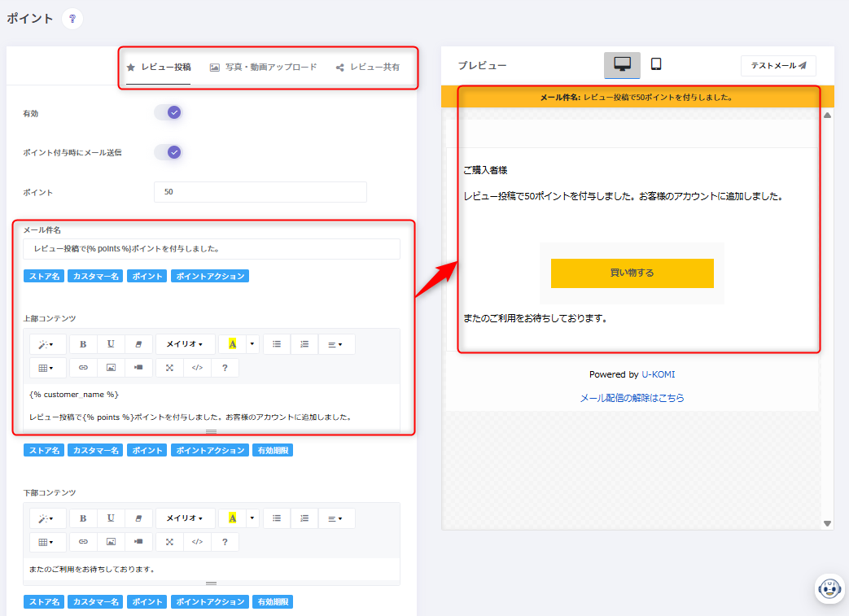Open the レビュー共有 tab
Viewport: 849px width, 616px height.
click(x=368, y=68)
